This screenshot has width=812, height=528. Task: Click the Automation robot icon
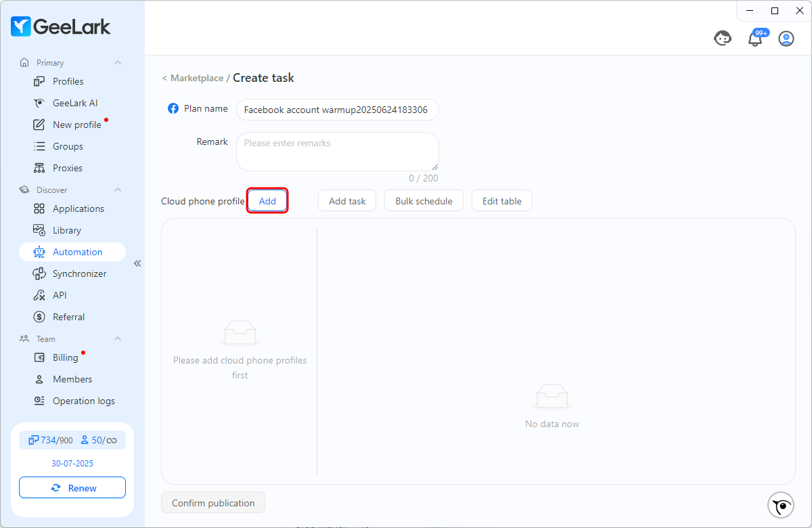click(39, 252)
